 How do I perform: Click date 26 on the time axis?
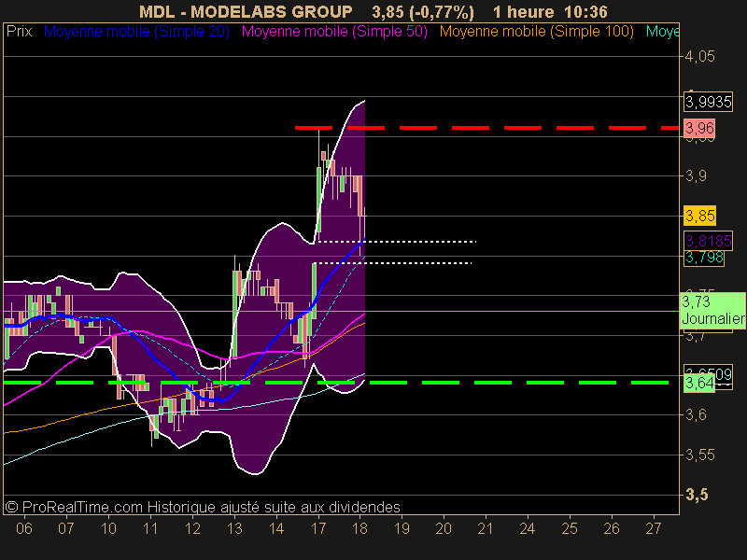pyautogui.click(x=612, y=528)
